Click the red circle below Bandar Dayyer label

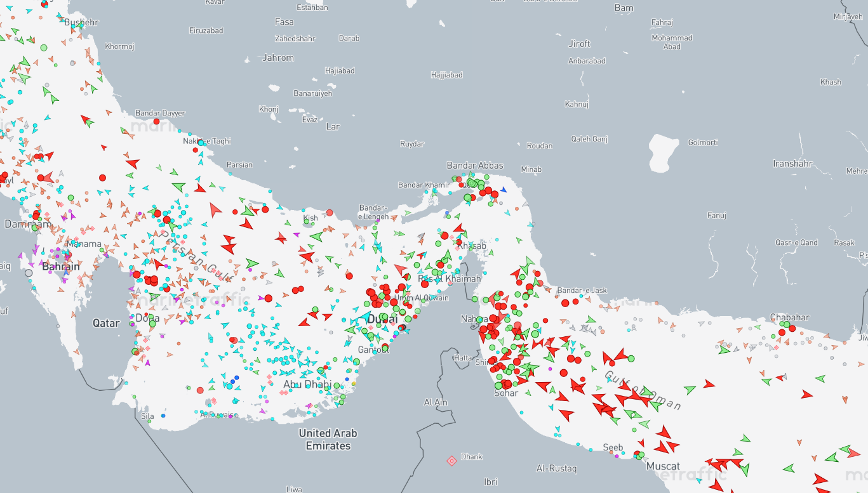pos(156,121)
